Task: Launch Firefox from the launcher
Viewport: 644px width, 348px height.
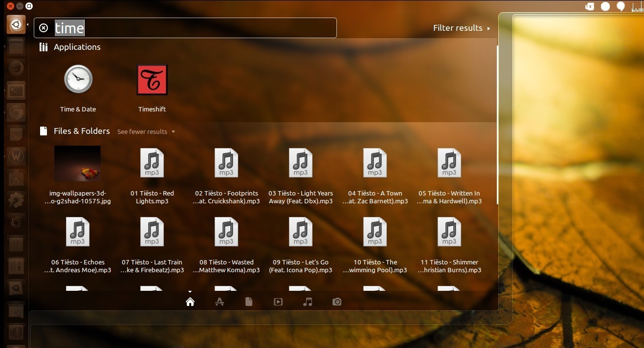Action: (16, 67)
